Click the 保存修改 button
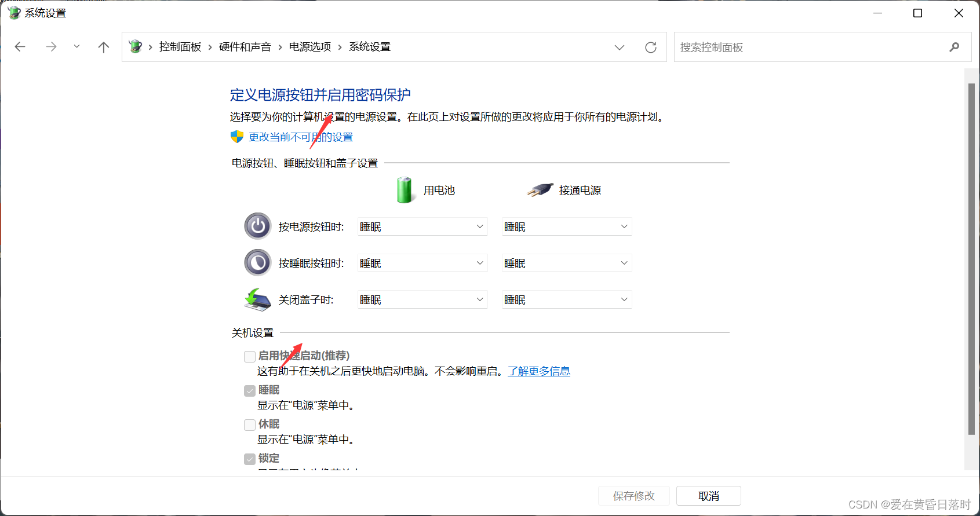Viewport: 980px width, 516px height. coord(634,496)
